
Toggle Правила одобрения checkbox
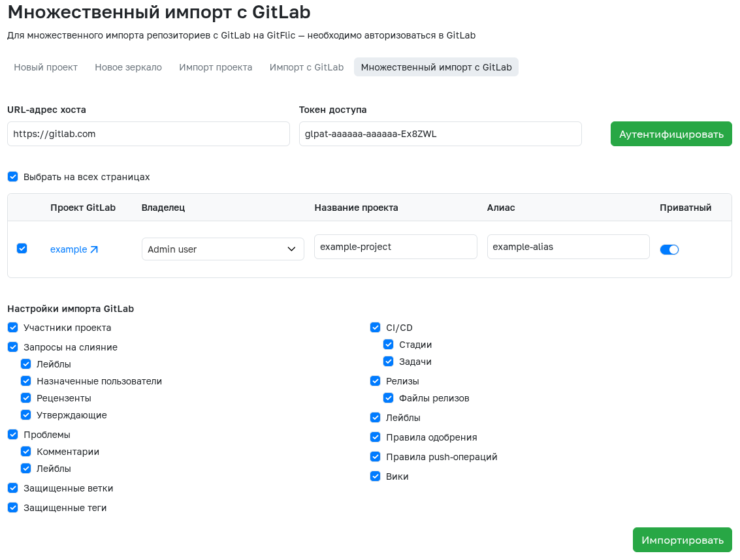coord(375,437)
